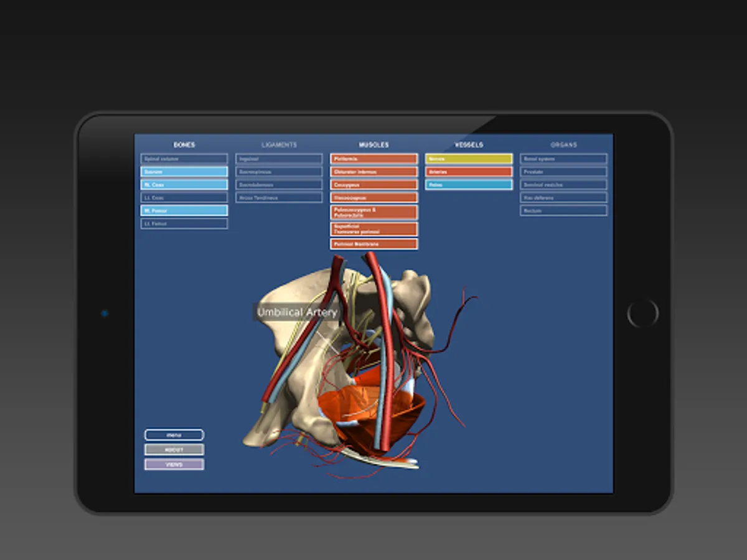The height and width of the screenshot is (560, 747).
Task: Display the Inguinal ligament
Action: tap(278, 159)
